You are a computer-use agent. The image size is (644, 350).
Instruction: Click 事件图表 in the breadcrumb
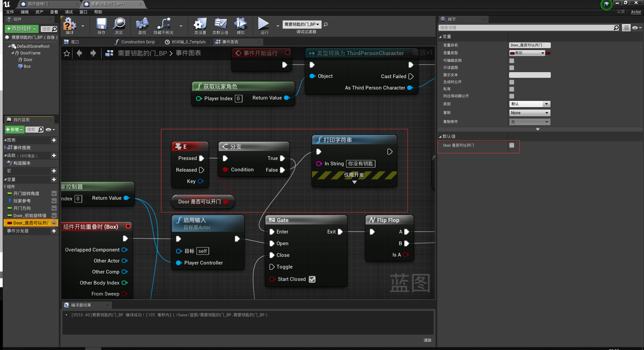pyautogui.click(x=188, y=53)
